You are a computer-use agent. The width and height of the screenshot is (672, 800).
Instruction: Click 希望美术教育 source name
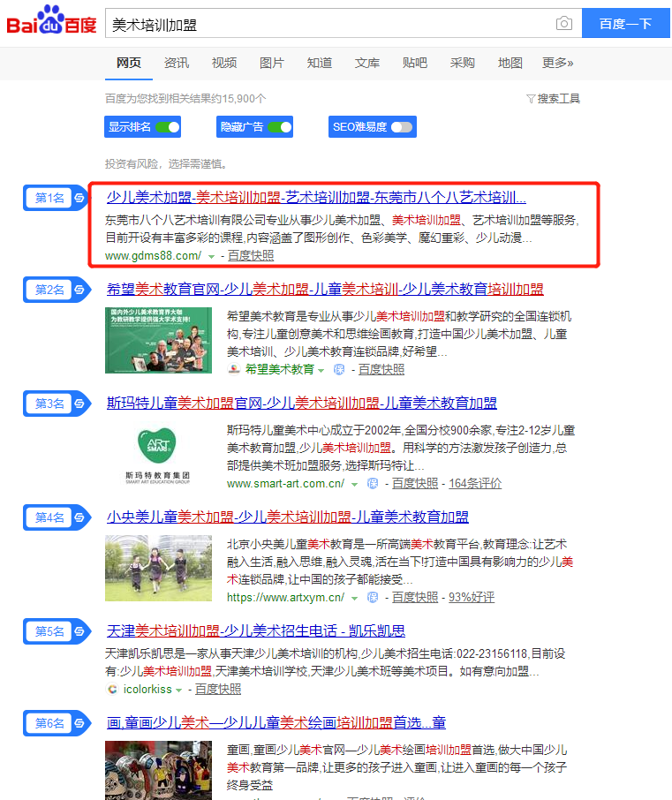(x=280, y=369)
